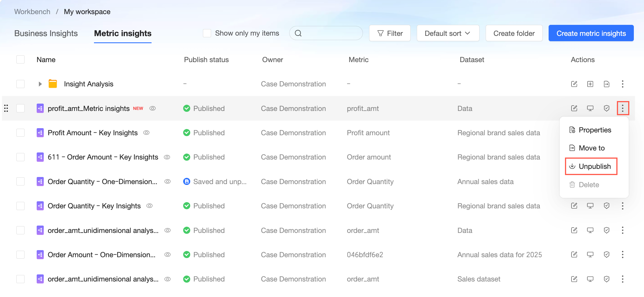The image size is (644, 297).
Task: Click shield icon for Order Quantity - Key Insights
Action: point(606,206)
